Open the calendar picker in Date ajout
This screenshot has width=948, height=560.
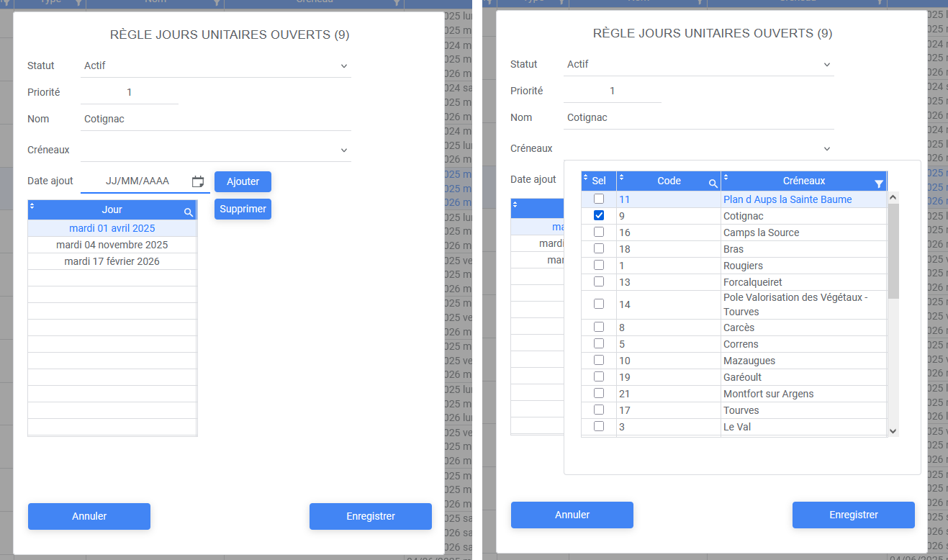[198, 181]
